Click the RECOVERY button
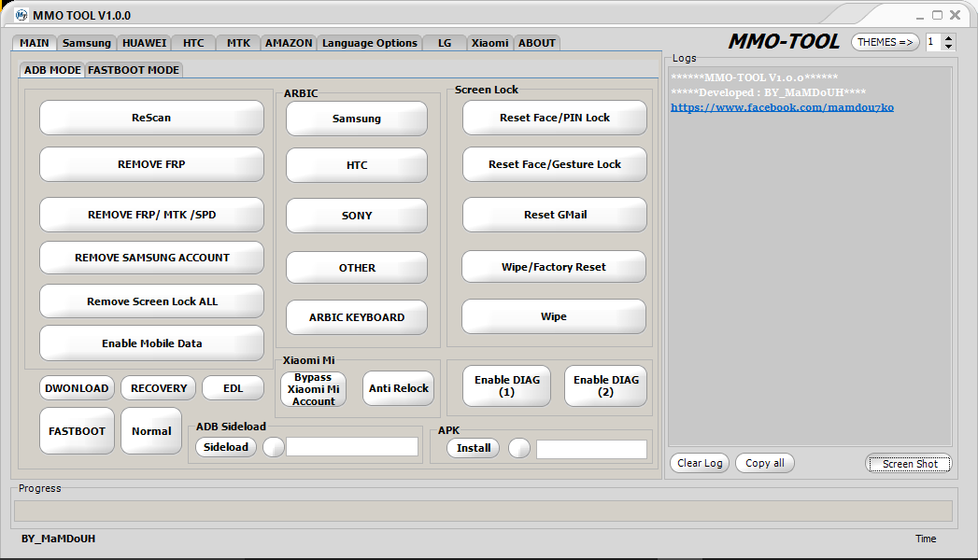The width and height of the screenshot is (978, 560). (x=159, y=388)
